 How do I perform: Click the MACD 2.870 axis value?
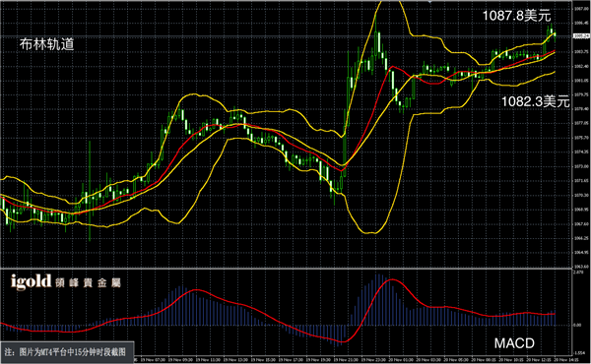578,273
